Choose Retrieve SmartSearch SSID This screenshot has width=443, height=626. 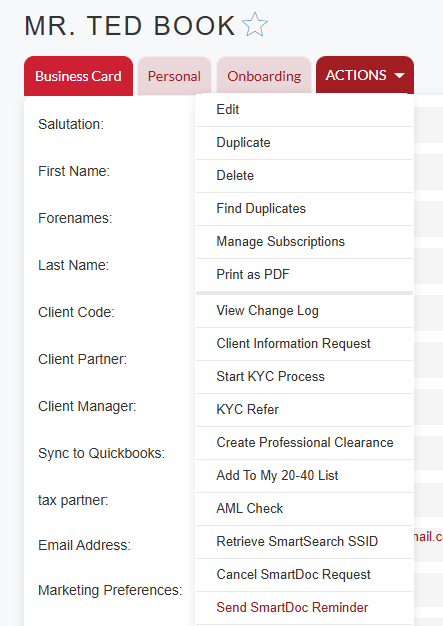pos(304,542)
